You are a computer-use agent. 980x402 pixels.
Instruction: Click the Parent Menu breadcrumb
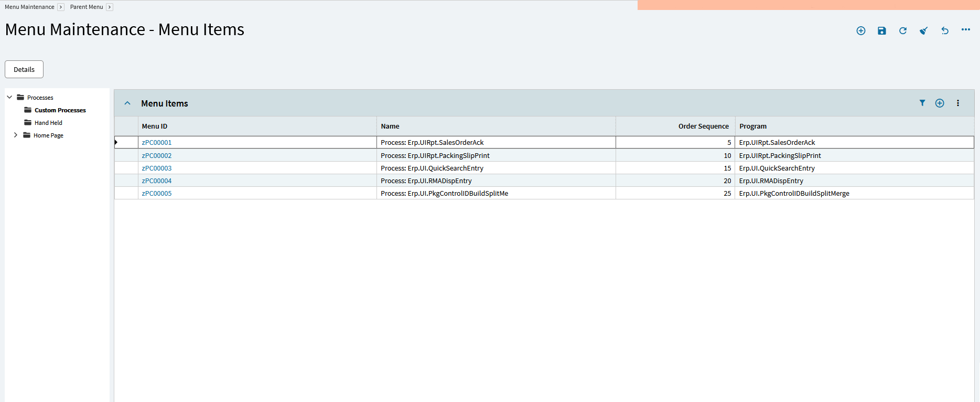(87, 7)
